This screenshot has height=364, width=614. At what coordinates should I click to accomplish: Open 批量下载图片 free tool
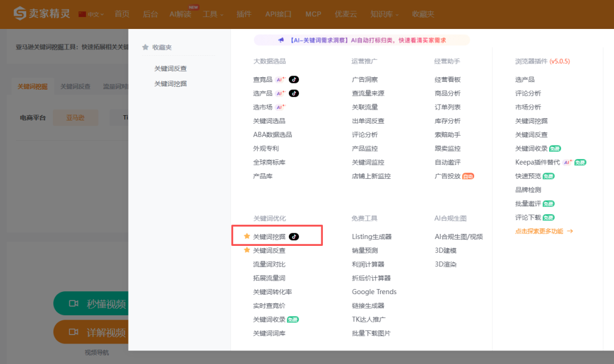tap(371, 333)
